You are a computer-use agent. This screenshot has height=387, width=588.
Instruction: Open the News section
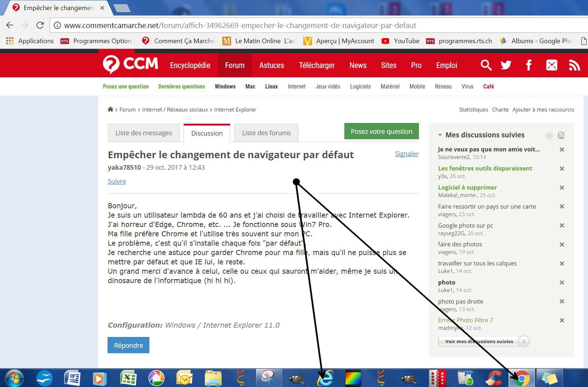tap(358, 65)
